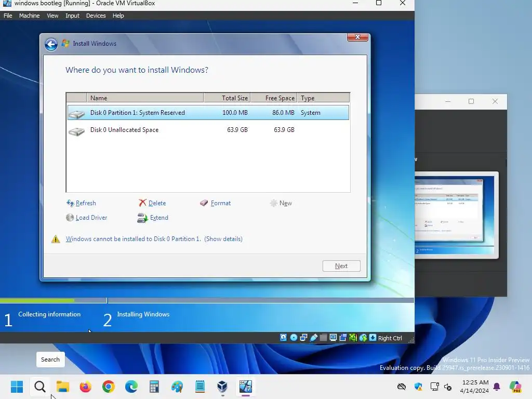This screenshot has width=532, height=399.
Task: Open VirtualBox Manager from the taskbar
Action: tap(222, 387)
